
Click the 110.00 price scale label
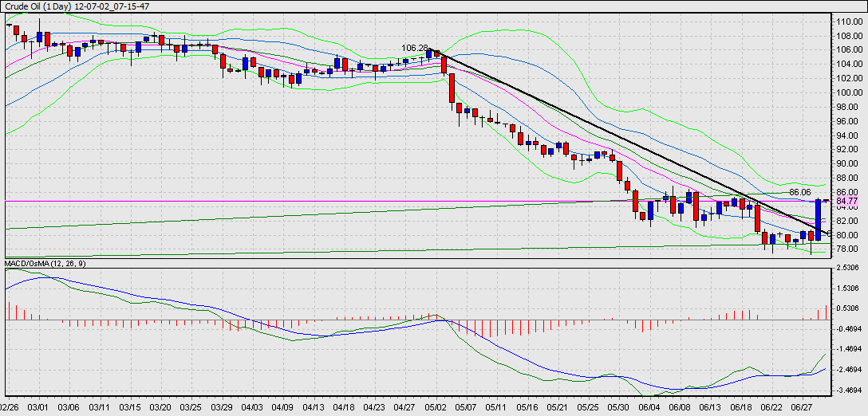[848, 22]
